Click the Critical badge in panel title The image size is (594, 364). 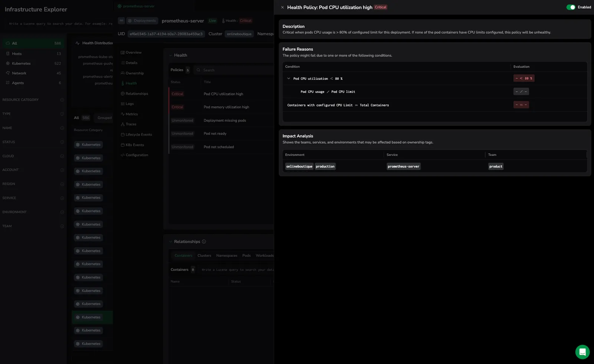click(381, 7)
